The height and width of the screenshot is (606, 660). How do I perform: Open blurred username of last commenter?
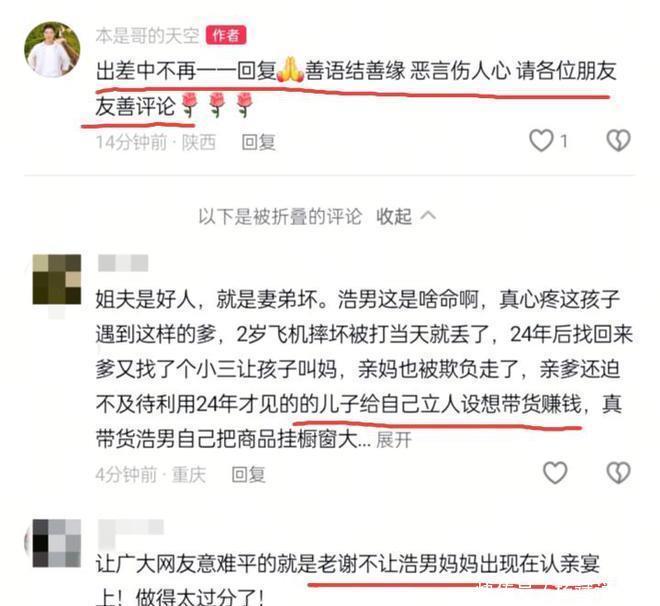pos(130,528)
